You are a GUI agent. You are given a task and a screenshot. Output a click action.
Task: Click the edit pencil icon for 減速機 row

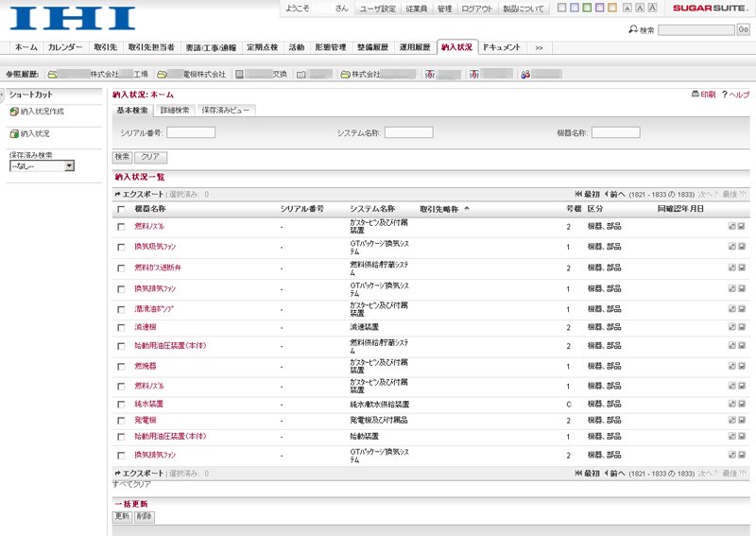(x=731, y=327)
